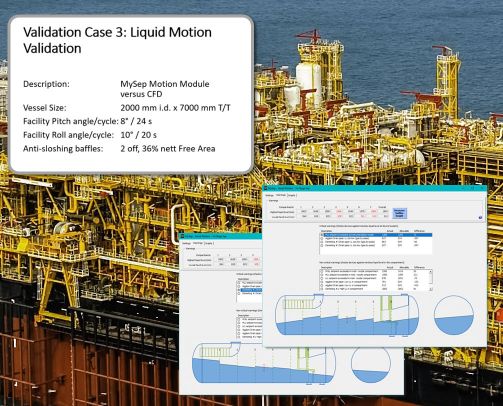Click the text 'MySep Motion Module versus CFD'
The height and width of the screenshot is (406, 503).
(165, 89)
